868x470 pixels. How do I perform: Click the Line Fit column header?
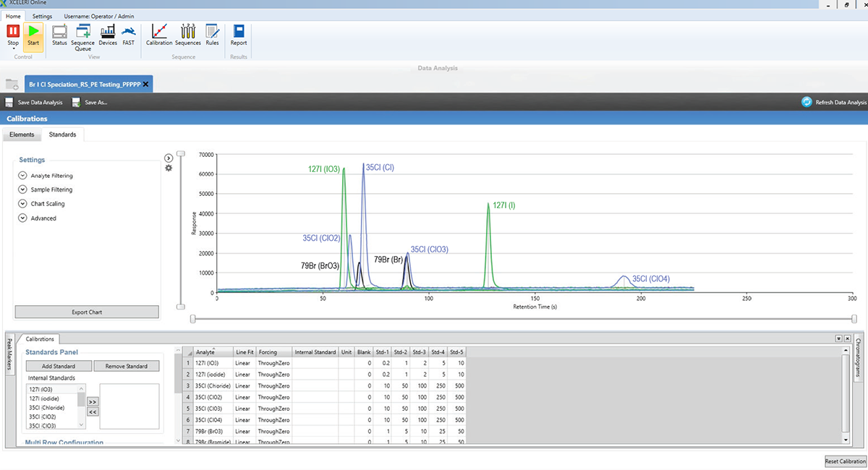click(x=244, y=352)
